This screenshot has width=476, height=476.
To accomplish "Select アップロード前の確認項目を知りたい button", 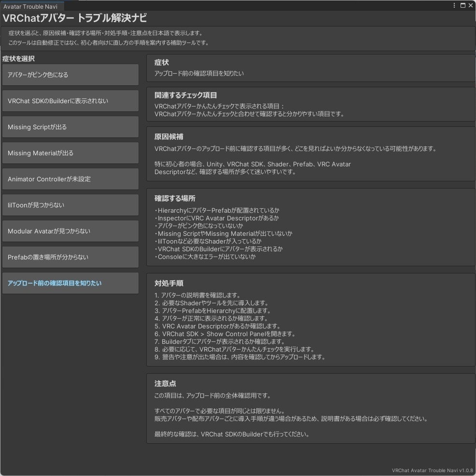I will click(x=70, y=283).
